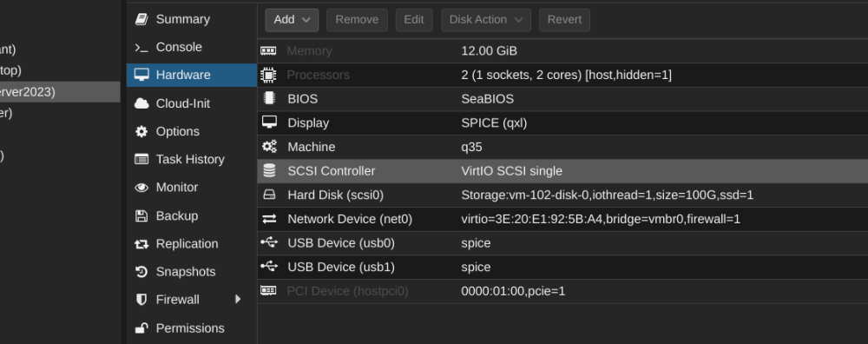Open the Permissions section
The width and height of the screenshot is (868, 344).
tap(192, 328)
